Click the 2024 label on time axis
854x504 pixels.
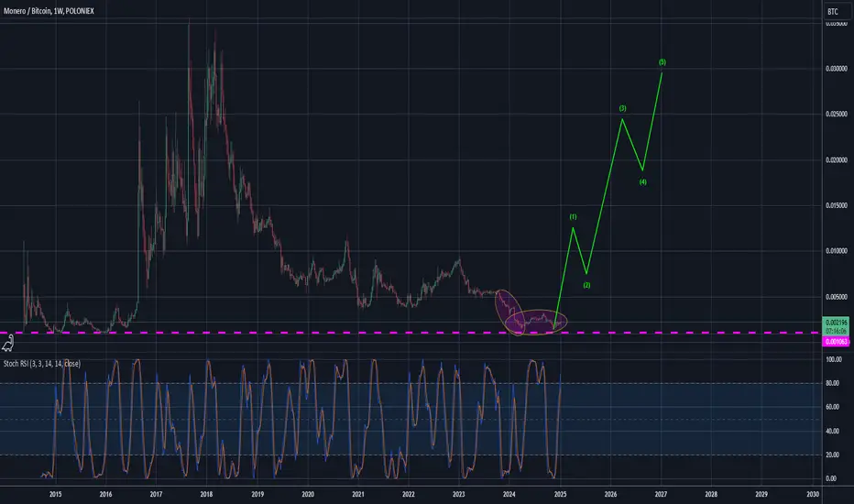[509, 494]
